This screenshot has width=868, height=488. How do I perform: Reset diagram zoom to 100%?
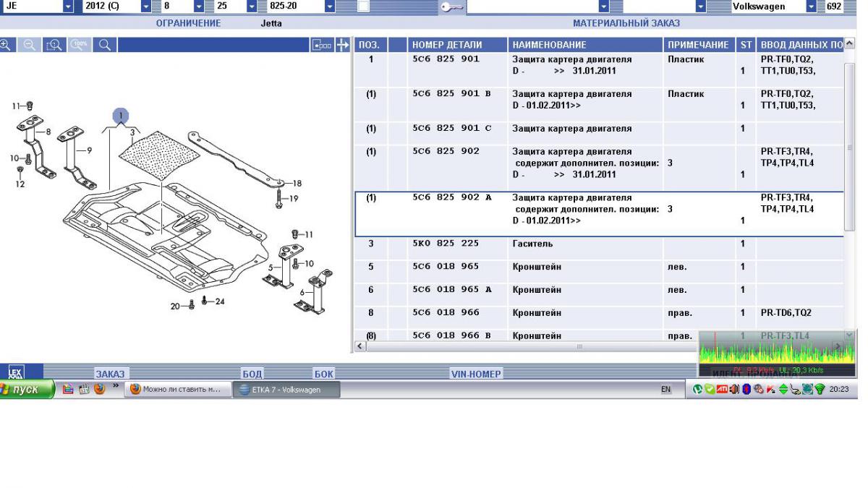pyautogui.click(x=80, y=45)
